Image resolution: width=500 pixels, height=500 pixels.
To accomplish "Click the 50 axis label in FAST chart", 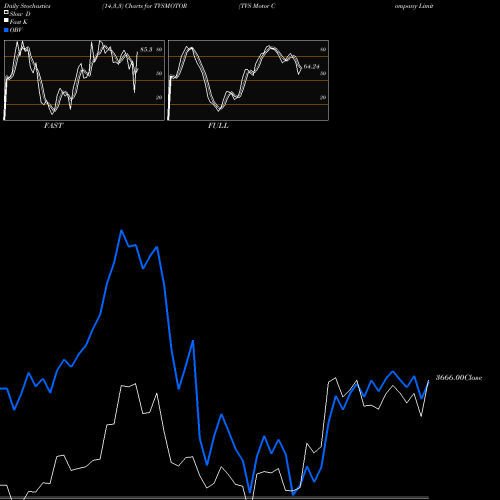I will coord(159,73).
